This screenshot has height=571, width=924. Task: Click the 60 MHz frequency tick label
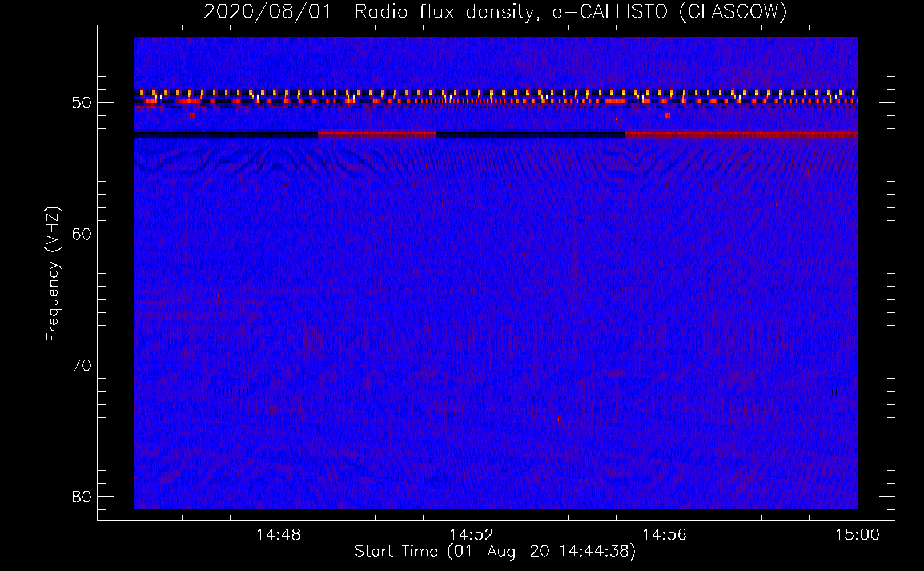82,234
